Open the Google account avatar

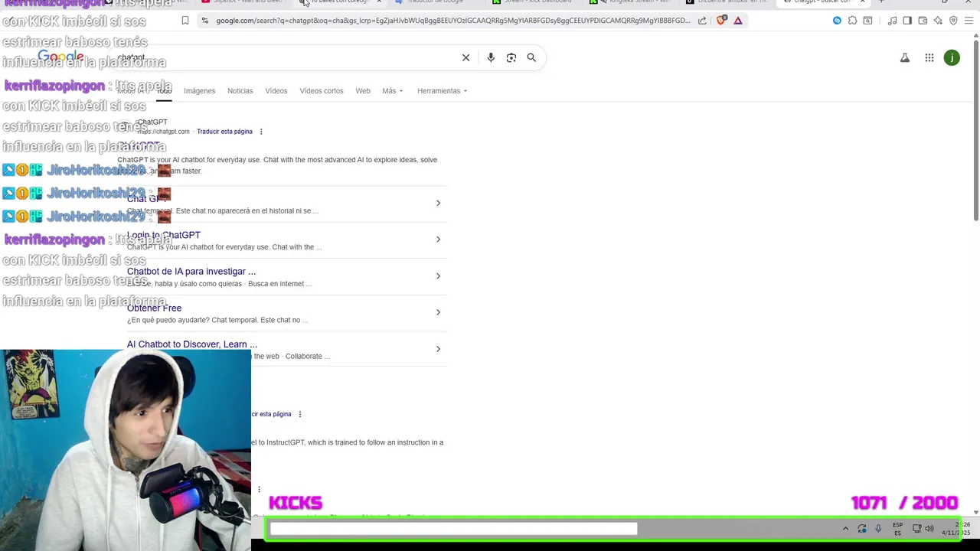point(952,57)
